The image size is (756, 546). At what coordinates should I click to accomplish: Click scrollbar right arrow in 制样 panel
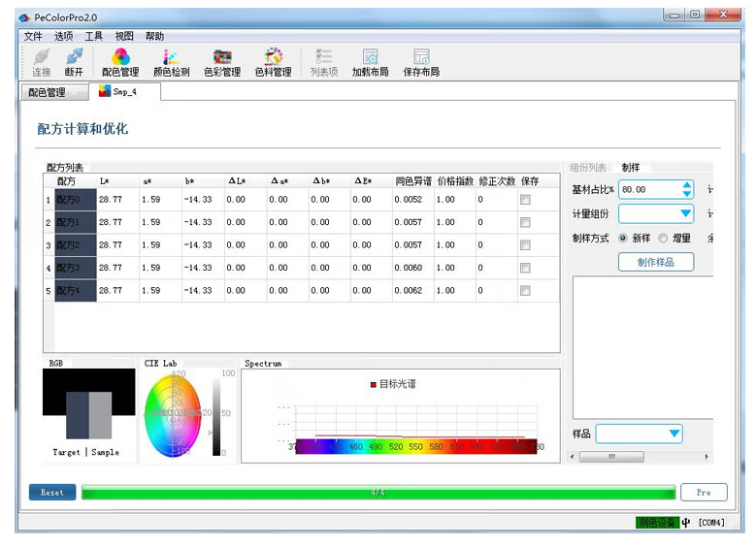(707, 457)
